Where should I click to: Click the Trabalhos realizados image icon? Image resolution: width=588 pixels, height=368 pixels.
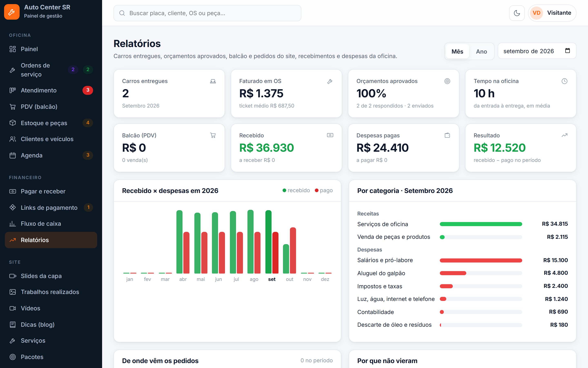[12, 292]
